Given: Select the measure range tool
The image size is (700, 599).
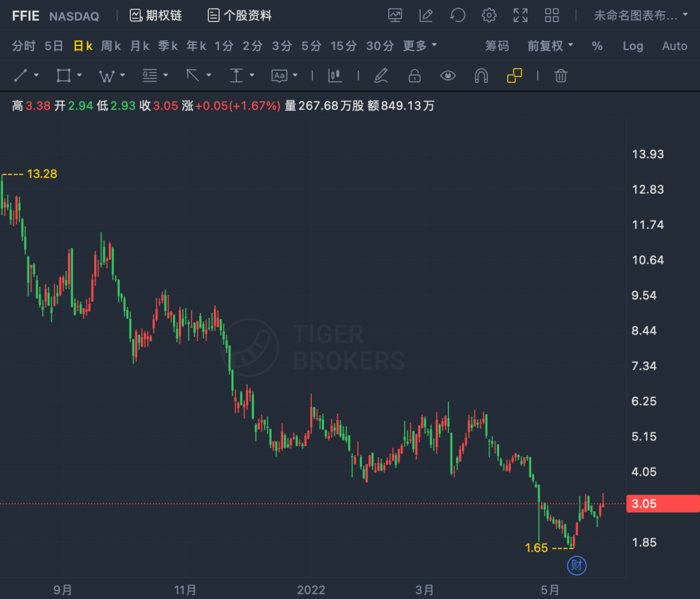Looking at the screenshot, I should (236, 75).
